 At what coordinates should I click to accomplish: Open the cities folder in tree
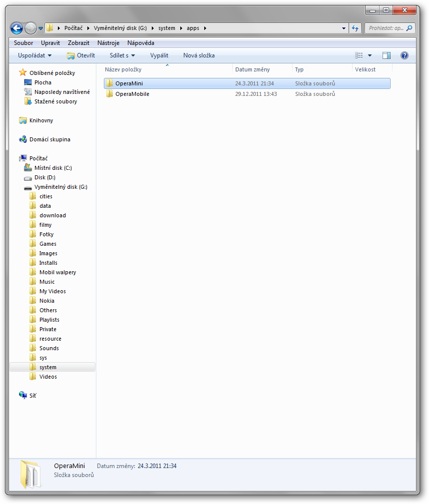(x=45, y=196)
